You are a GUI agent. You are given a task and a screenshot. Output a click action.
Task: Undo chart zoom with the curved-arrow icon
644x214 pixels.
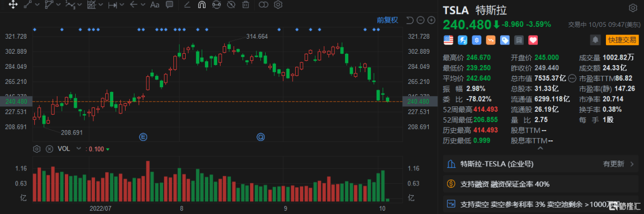pyautogui.click(x=410, y=20)
